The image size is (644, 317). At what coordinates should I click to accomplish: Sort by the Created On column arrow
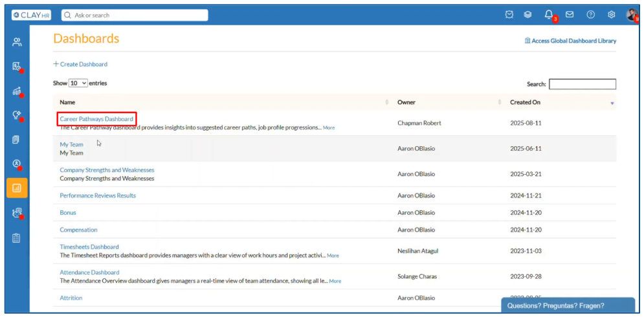point(612,103)
